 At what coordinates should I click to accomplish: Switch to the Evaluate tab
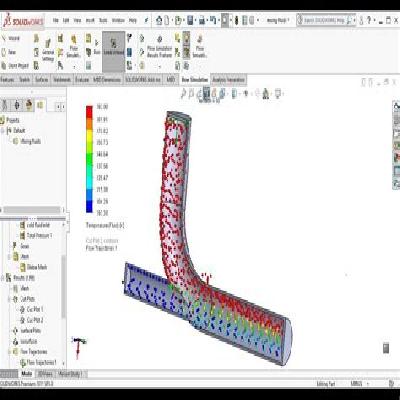pos(82,80)
